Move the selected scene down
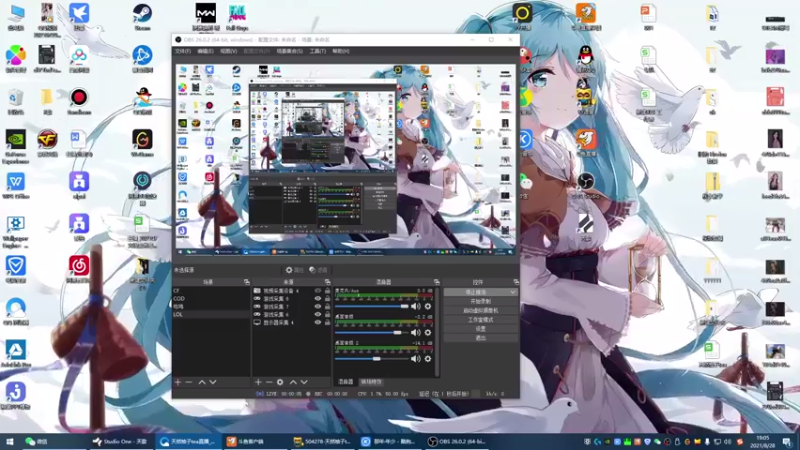The height and width of the screenshot is (450, 800). 213,382
